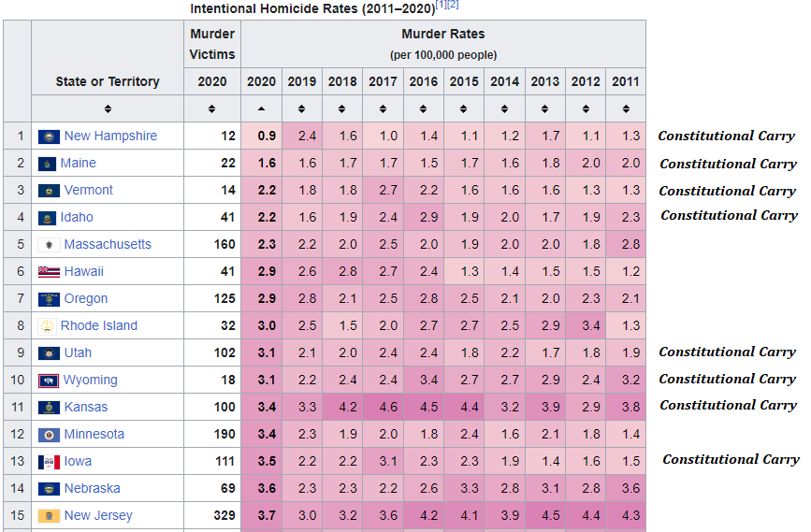Follow the Idaho link
Screen dimensions: 811x532
(x=77, y=217)
